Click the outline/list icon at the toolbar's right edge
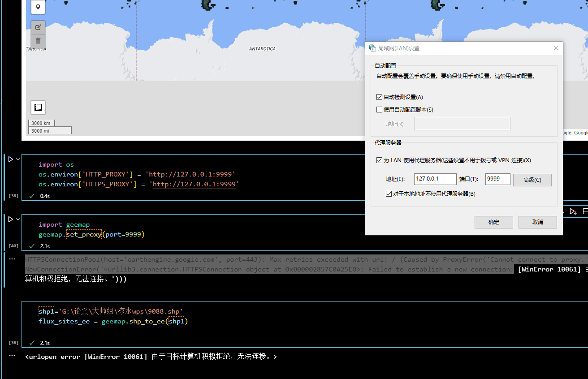Image resolution: width=588 pixels, height=379 pixels. [585, 211]
